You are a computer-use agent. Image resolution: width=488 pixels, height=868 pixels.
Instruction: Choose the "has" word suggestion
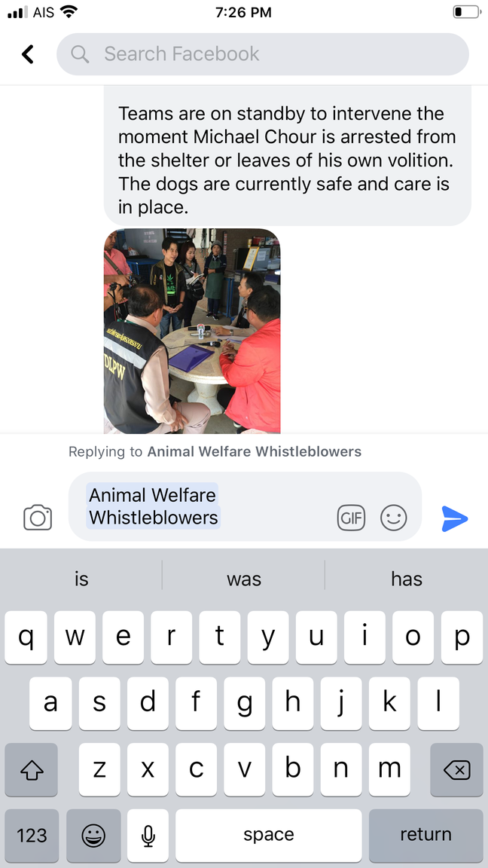(x=407, y=579)
